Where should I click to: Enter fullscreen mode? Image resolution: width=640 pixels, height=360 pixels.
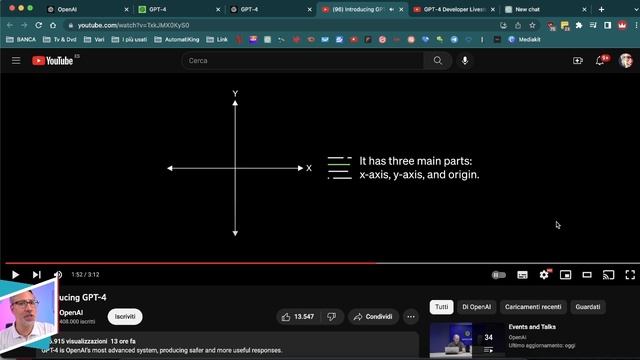pyautogui.click(x=630, y=275)
